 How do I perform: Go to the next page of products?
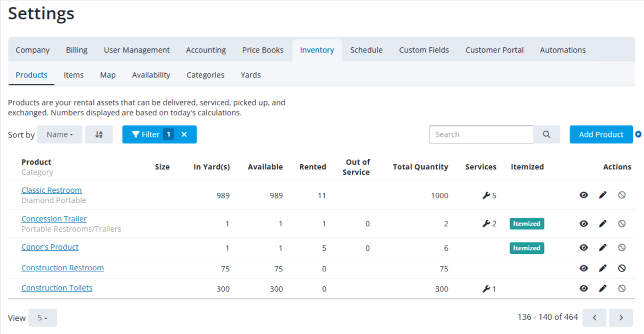point(621,318)
